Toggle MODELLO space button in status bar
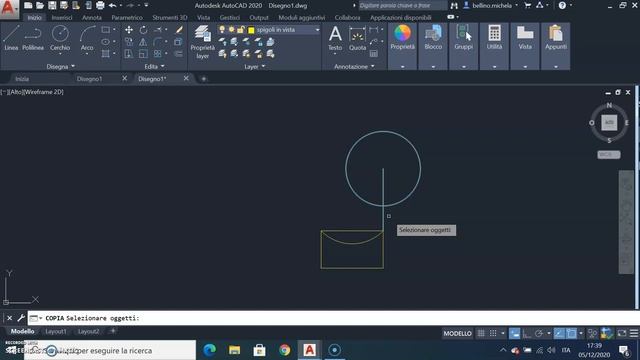This screenshot has width=640, height=360. pos(457,333)
